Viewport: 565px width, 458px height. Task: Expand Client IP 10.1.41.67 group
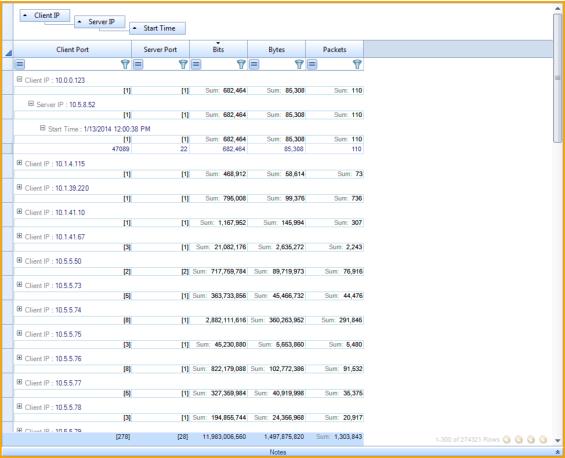tap(19, 236)
